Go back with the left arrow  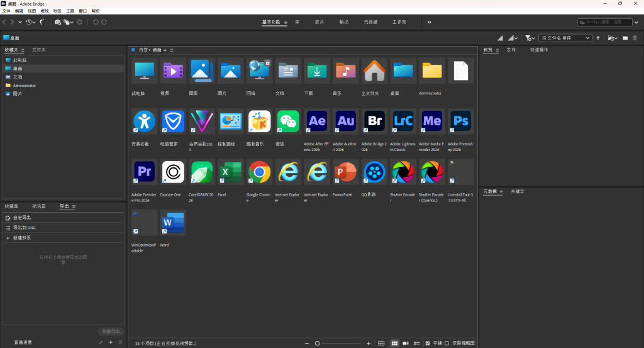click(4, 22)
